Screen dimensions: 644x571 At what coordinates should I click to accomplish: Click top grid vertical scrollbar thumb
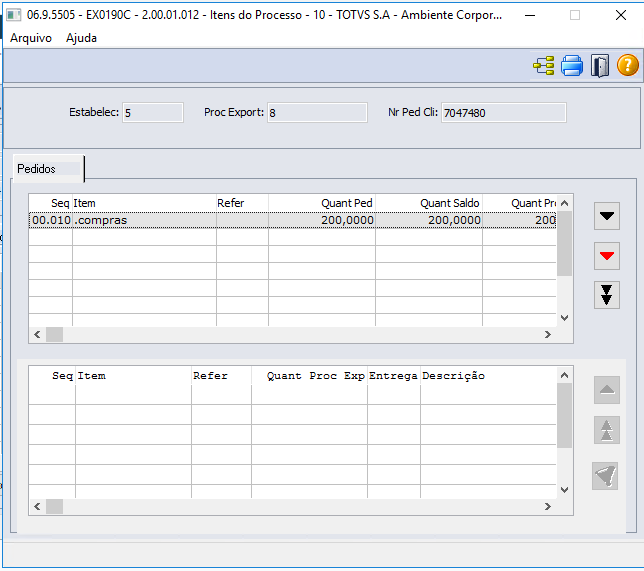pos(564,244)
